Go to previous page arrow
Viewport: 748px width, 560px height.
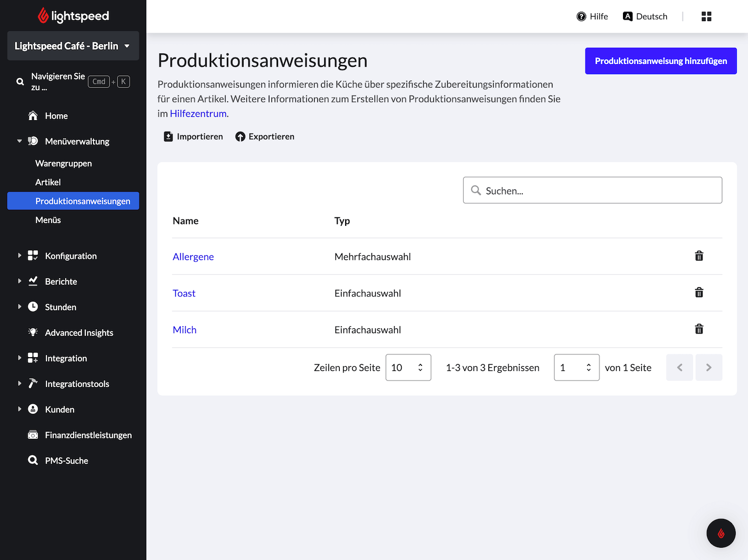tap(680, 367)
